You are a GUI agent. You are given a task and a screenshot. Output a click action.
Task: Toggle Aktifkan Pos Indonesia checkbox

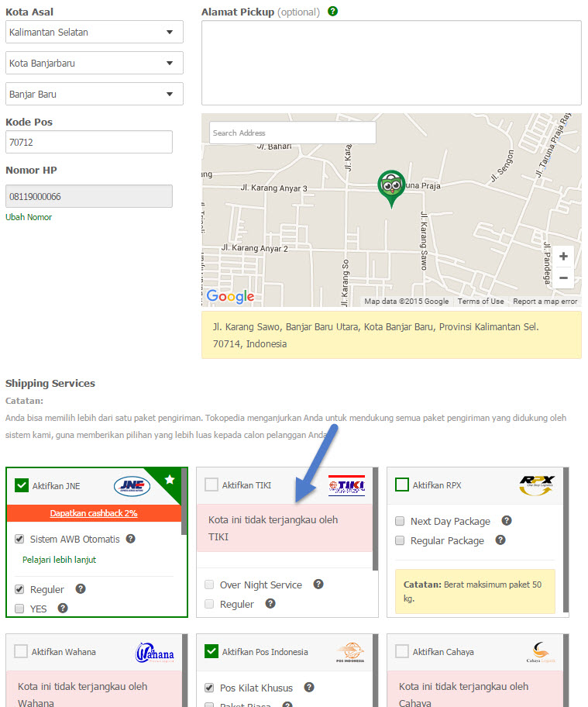pyautogui.click(x=211, y=651)
